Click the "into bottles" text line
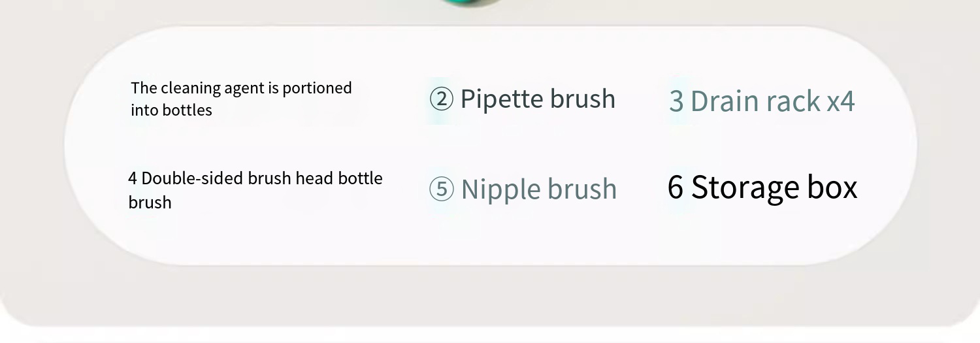980x343 pixels. [171, 110]
